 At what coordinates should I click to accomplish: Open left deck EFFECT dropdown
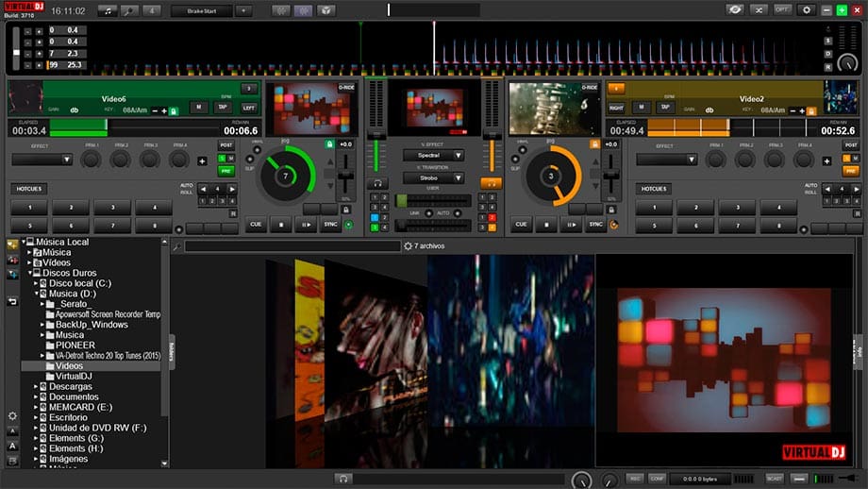42,160
